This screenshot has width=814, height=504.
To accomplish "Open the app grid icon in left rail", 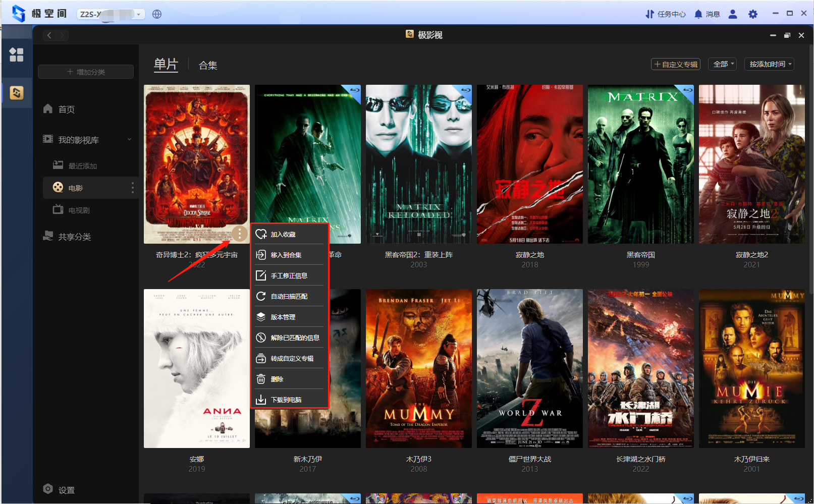I will tap(17, 54).
